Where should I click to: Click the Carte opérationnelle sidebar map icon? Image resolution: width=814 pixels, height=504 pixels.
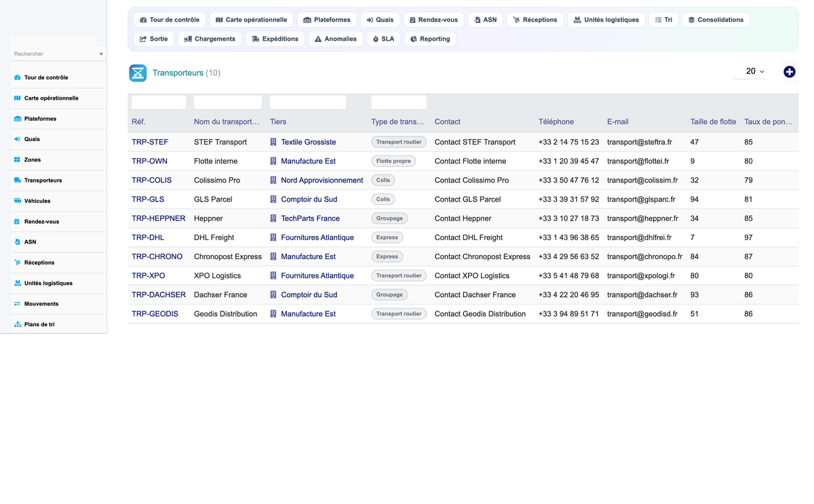point(18,98)
